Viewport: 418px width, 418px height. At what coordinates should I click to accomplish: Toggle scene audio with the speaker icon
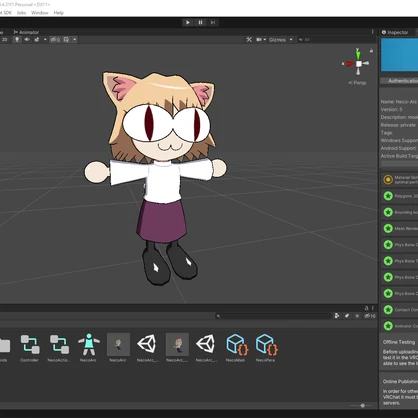click(27, 40)
